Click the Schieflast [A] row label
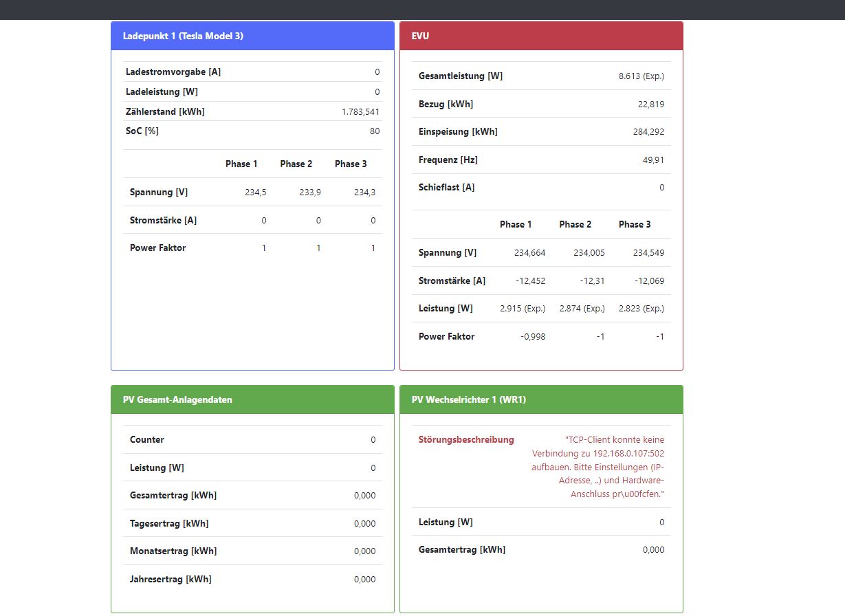The image size is (845, 616). click(x=446, y=187)
